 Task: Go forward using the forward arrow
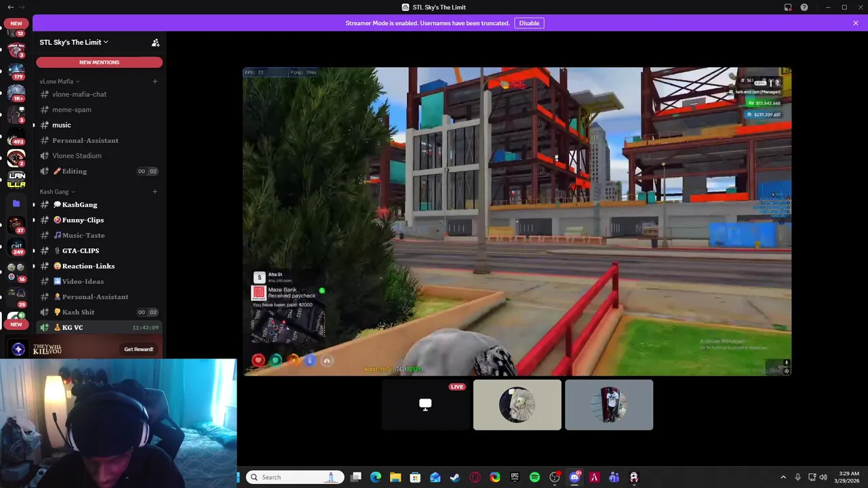pyautogui.click(x=23, y=7)
